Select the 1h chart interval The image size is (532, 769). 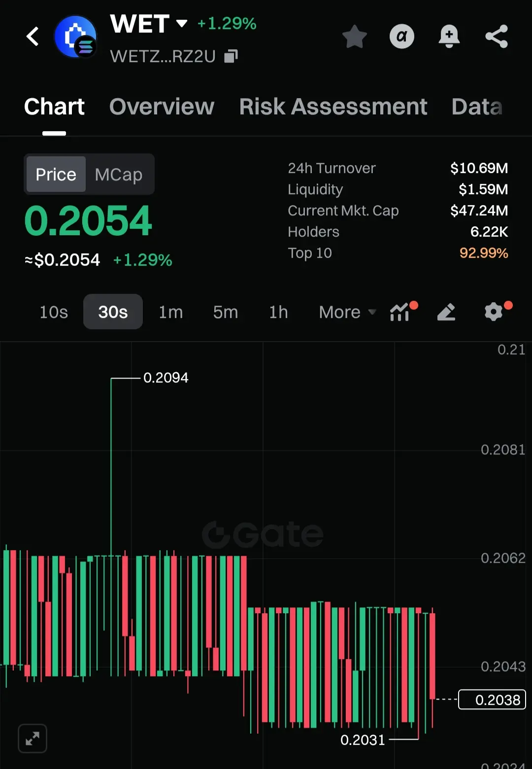[278, 312]
